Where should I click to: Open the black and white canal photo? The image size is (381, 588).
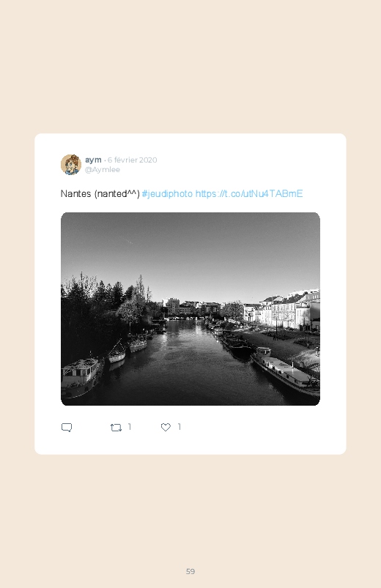click(x=190, y=308)
